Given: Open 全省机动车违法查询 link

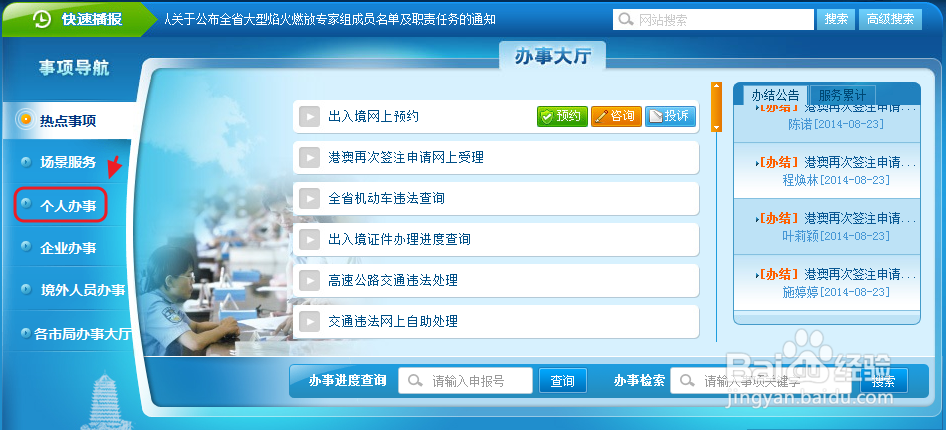Looking at the screenshot, I should [387, 198].
